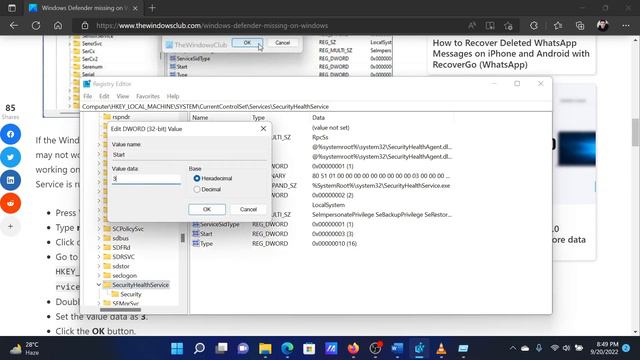Share article on LinkedIn
Screen dimensions: 640x360
[10, 180]
